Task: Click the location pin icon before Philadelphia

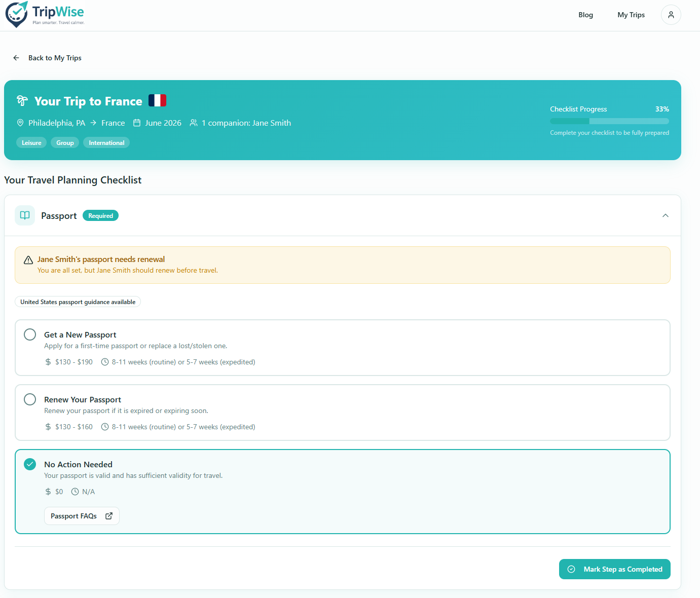Action: tap(20, 123)
